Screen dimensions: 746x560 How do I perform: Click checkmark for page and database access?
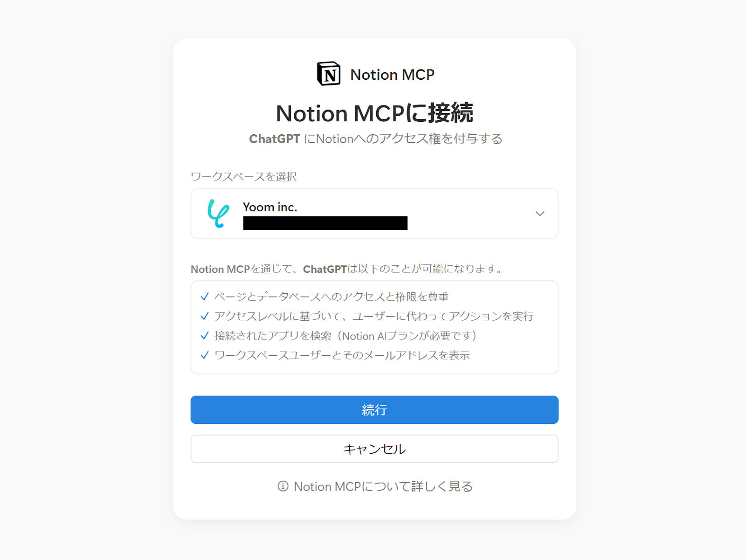[x=204, y=297]
